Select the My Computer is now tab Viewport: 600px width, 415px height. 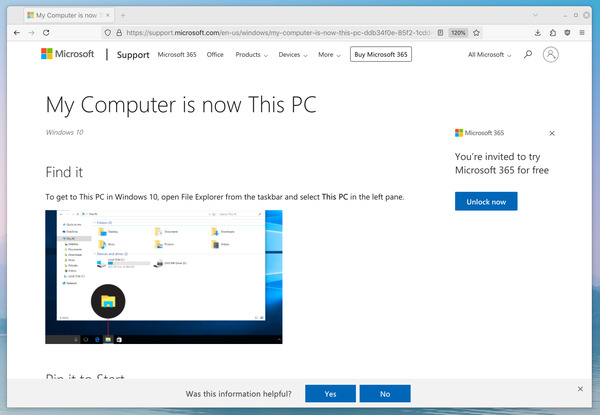click(x=69, y=15)
